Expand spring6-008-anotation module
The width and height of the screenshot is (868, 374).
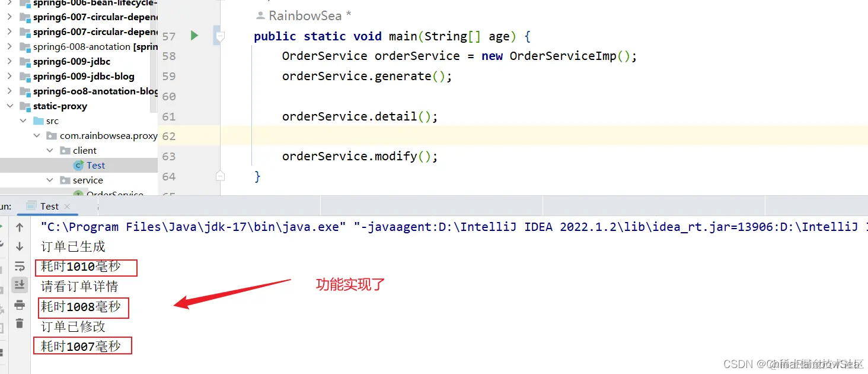9,47
